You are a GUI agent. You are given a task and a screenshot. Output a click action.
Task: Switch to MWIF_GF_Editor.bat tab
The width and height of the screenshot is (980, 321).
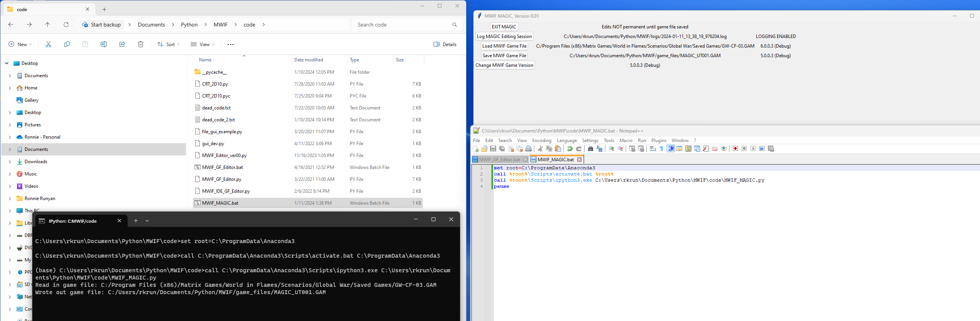[x=499, y=159]
